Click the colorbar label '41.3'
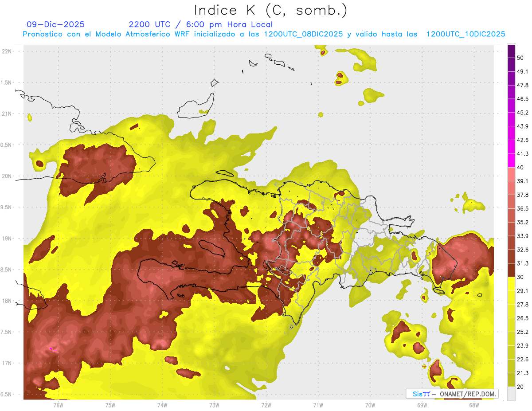 click(523, 154)
